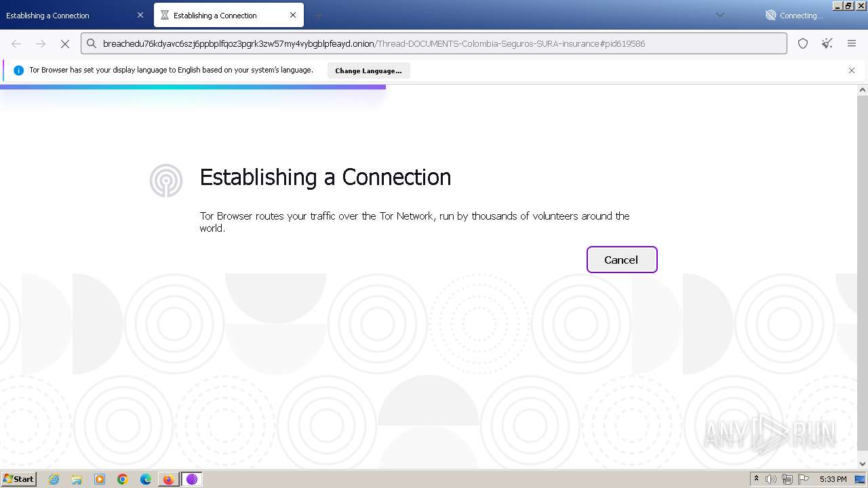Click the connection progress bar
Viewport: 868px width, 488px height.
point(193,87)
